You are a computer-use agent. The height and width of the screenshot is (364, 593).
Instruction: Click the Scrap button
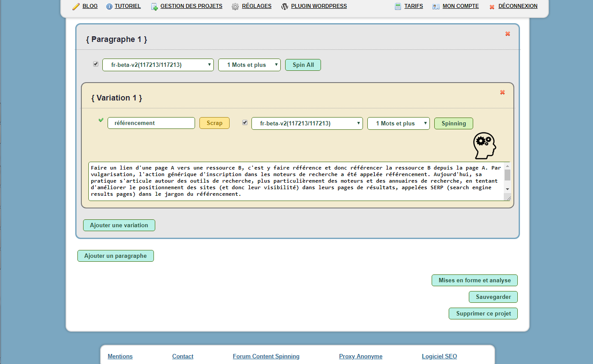(x=214, y=123)
